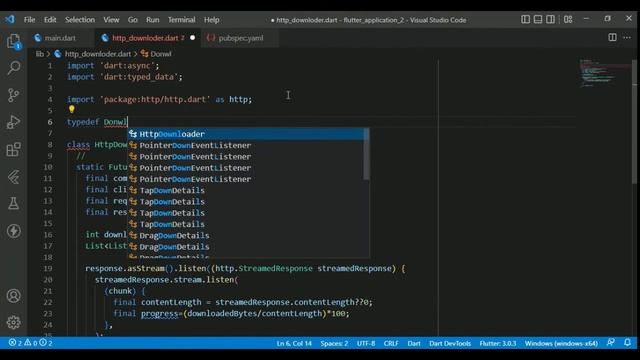
Task: Toggle the primary side bar layout button
Action: point(525,19)
